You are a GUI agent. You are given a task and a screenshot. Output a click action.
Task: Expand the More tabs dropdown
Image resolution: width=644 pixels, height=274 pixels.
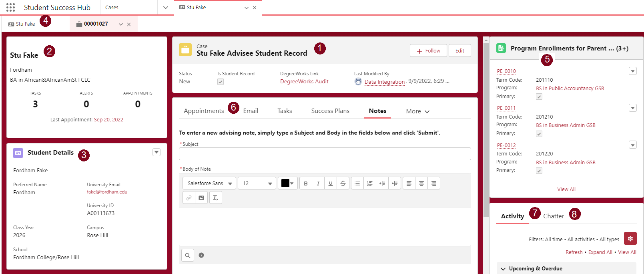pyautogui.click(x=417, y=111)
